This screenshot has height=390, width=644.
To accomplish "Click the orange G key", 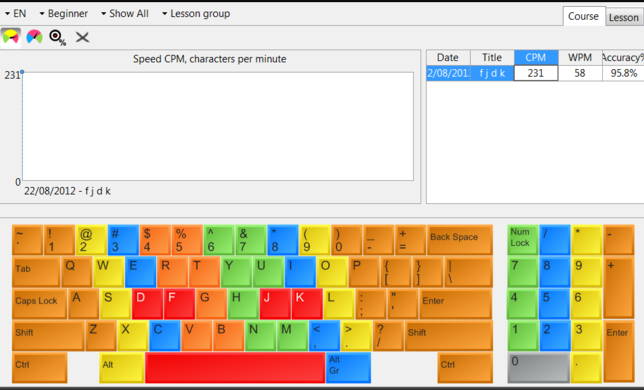I will click(x=212, y=304).
